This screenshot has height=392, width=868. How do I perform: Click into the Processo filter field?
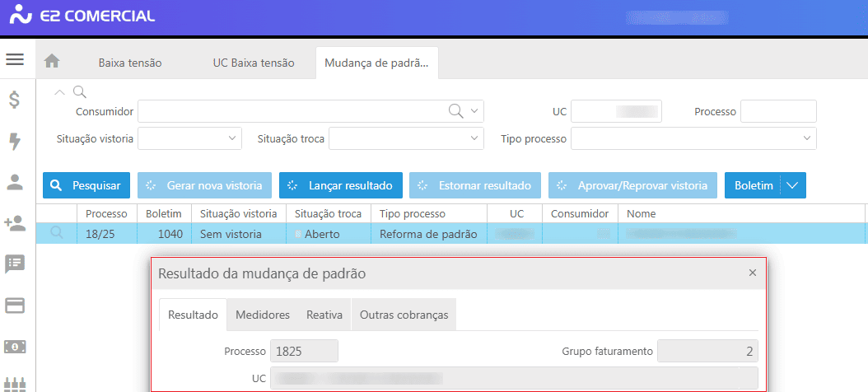777,111
